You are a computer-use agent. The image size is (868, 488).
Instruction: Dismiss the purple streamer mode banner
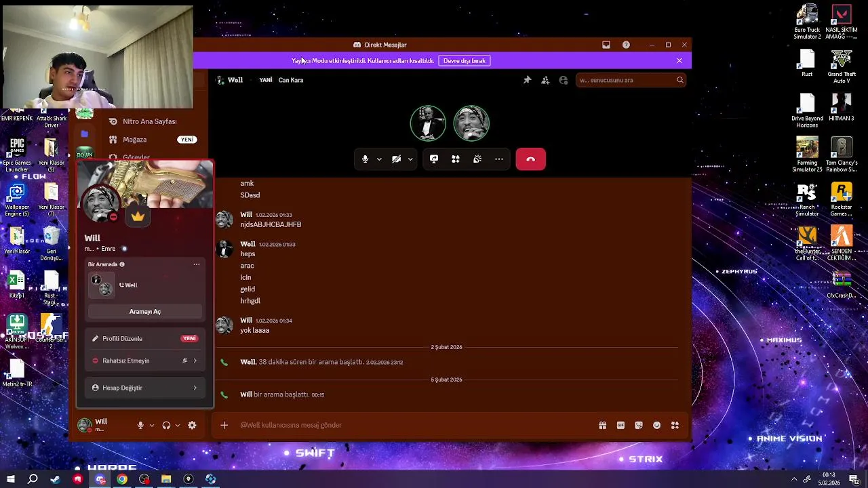click(x=679, y=60)
